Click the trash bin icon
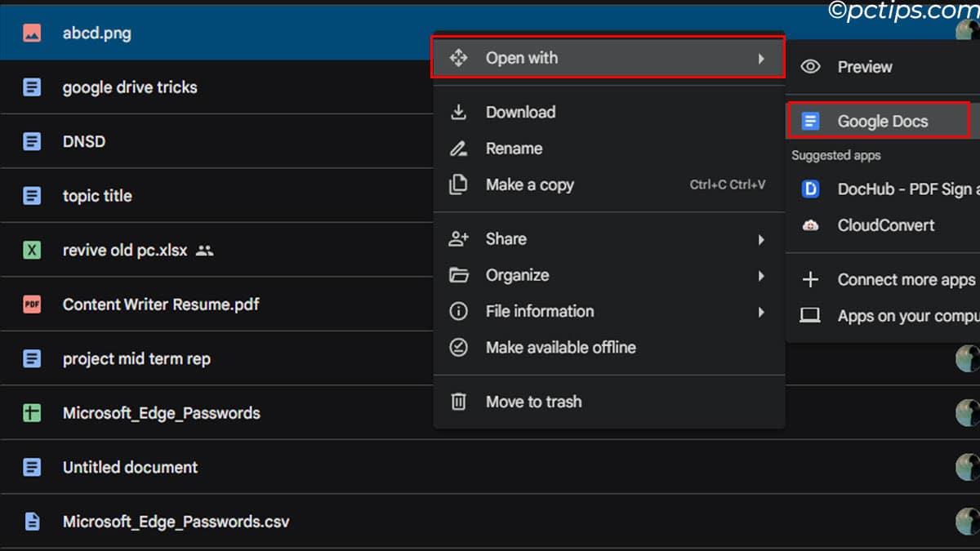This screenshot has width=980, height=551. [459, 402]
